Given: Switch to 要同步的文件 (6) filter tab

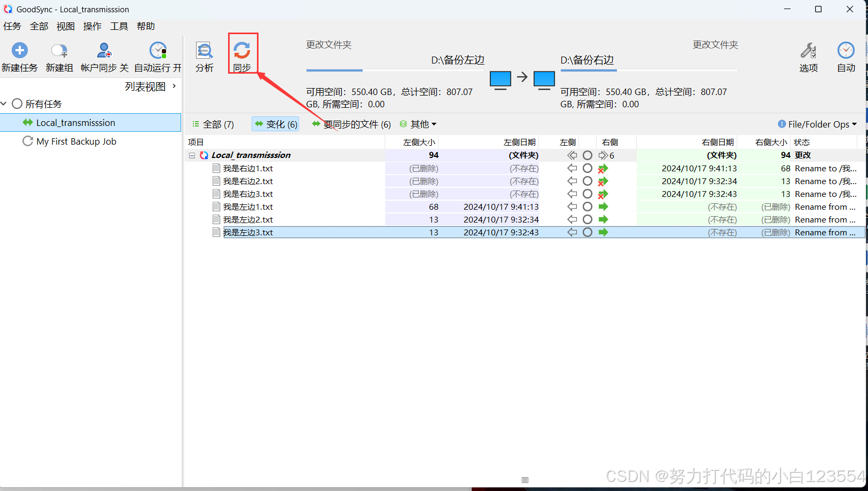Looking at the screenshot, I should [351, 124].
